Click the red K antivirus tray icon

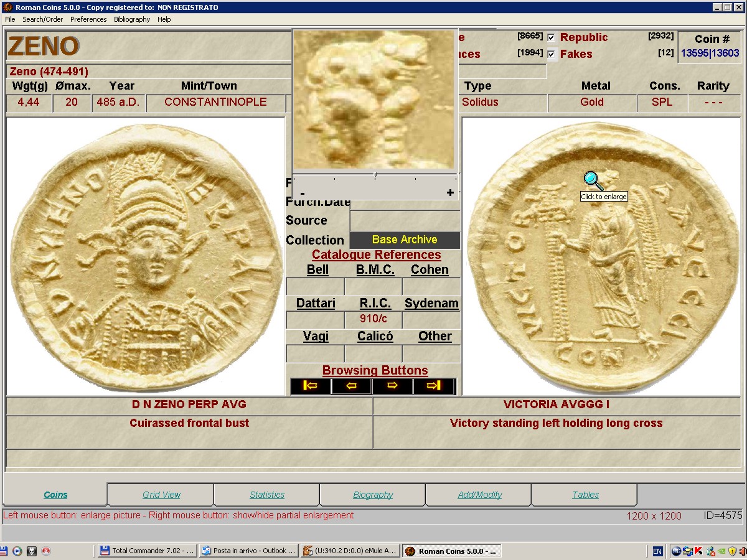tap(698, 551)
